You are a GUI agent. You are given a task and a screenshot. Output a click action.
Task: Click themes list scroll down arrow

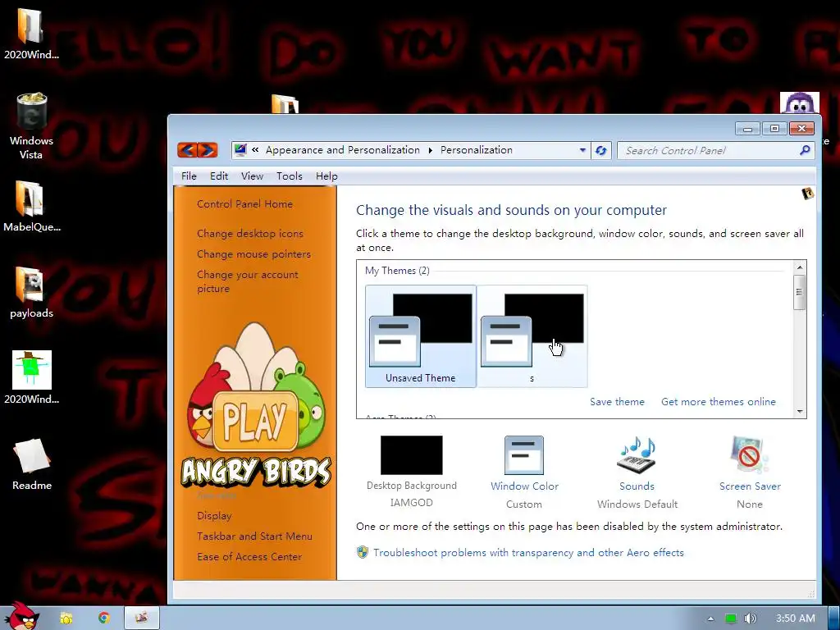799,412
